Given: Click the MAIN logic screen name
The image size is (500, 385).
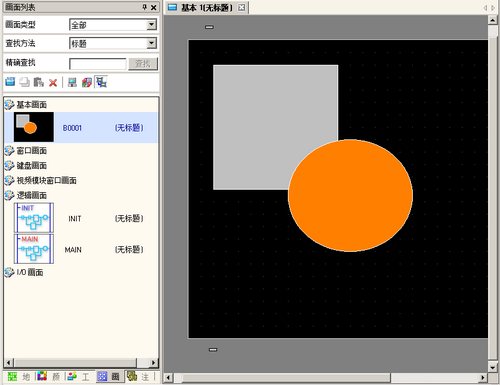Looking at the screenshot, I should coord(73,250).
